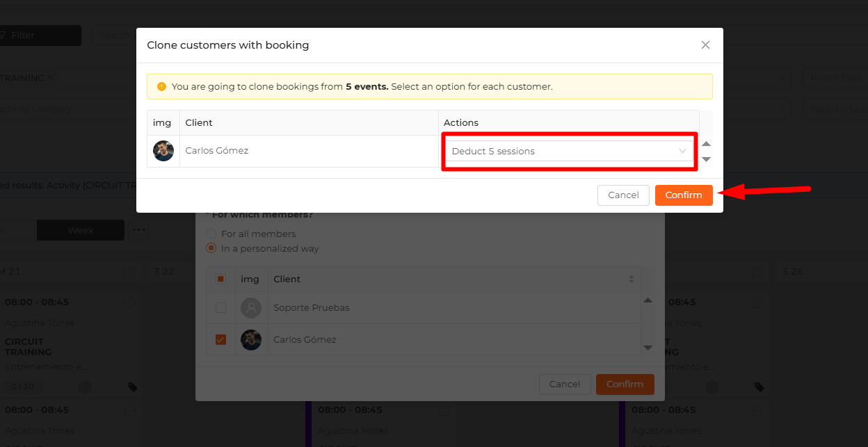Image resolution: width=868 pixels, height=447 pixels.
Task: Click the name "Soporte Pruebas" in members list
Action: tap(312, 307)
